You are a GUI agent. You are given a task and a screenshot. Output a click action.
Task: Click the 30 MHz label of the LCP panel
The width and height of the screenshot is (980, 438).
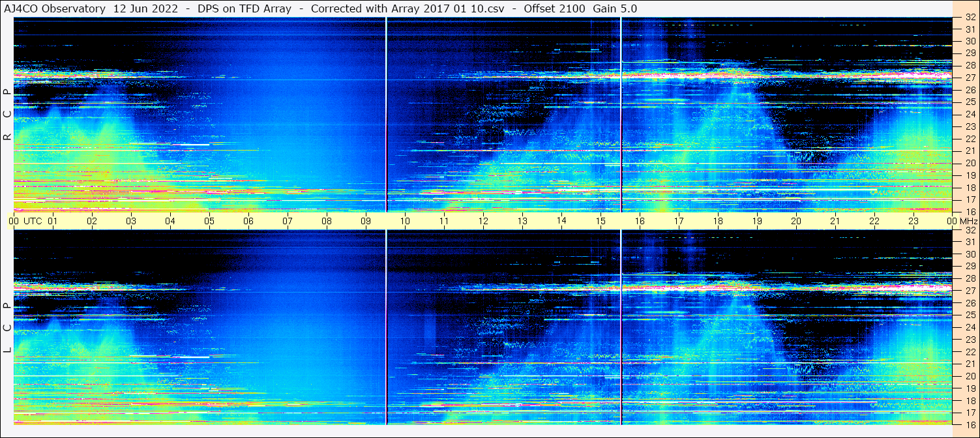970,254
